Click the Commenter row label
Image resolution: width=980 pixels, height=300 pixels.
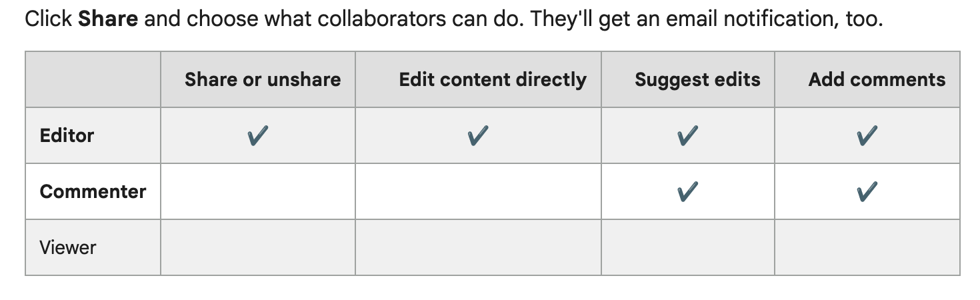[x=93, y=192]
